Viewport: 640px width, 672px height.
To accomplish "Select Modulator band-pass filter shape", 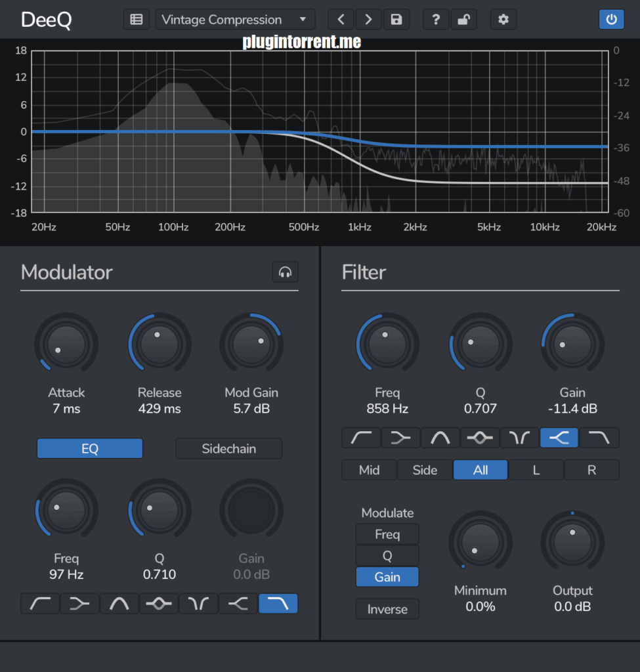I will click(x=119, y=604).
